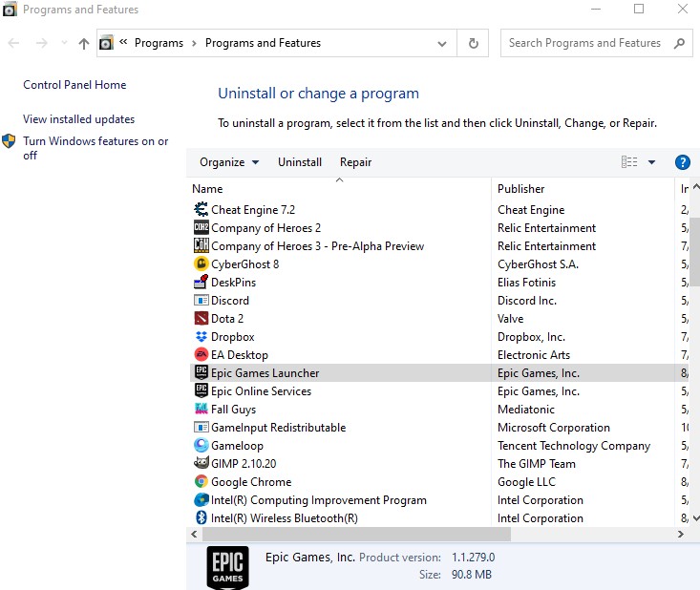Select the Valve publisher cell
The height and width of the screenshot is (590, 700).
pyautogui.click(x=510, y=318)
